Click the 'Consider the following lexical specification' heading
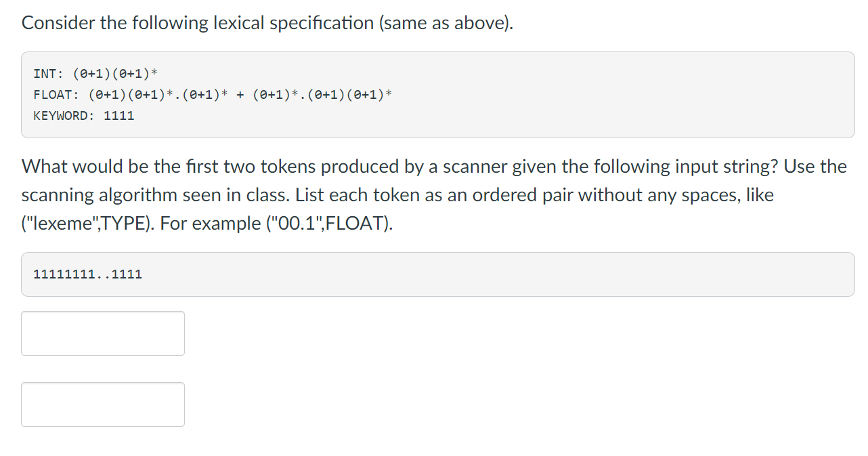This screenshot has width=868, height=456. tap(267, 23)
